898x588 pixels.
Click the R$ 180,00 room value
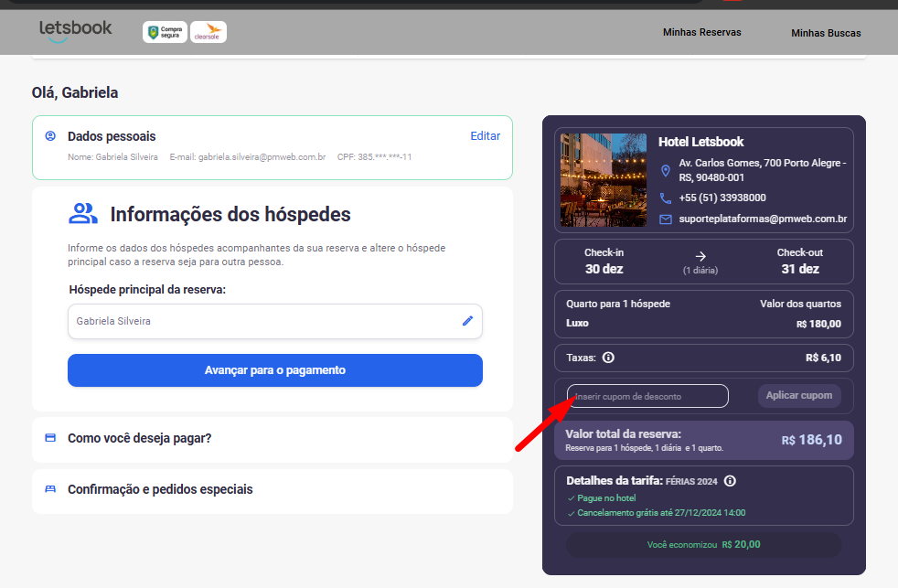click(x=818, y=324)
